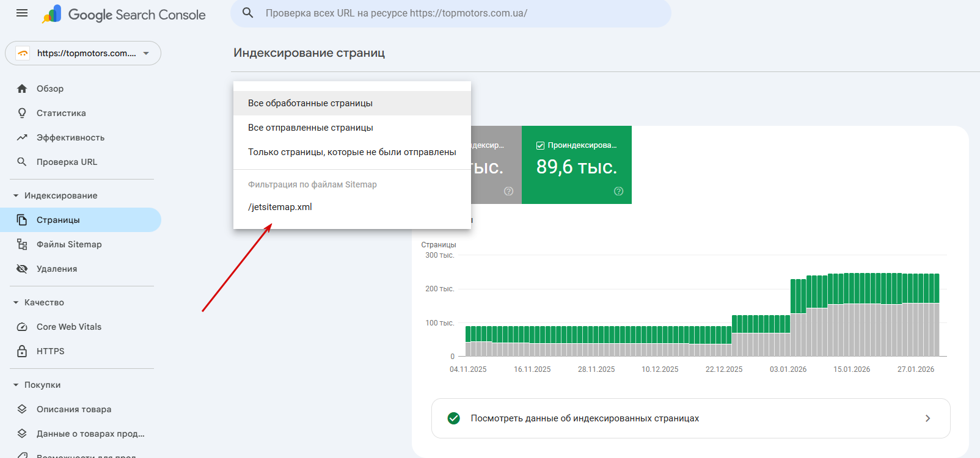Screen dimensions: 980x458
Task: Click the 04.11.2025 date on chart axis
Action: tap(468, 369)
